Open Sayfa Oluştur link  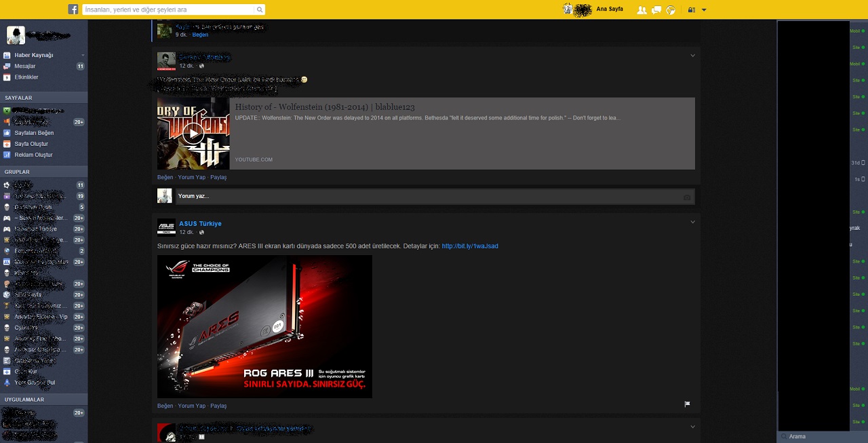click(31, 144)
